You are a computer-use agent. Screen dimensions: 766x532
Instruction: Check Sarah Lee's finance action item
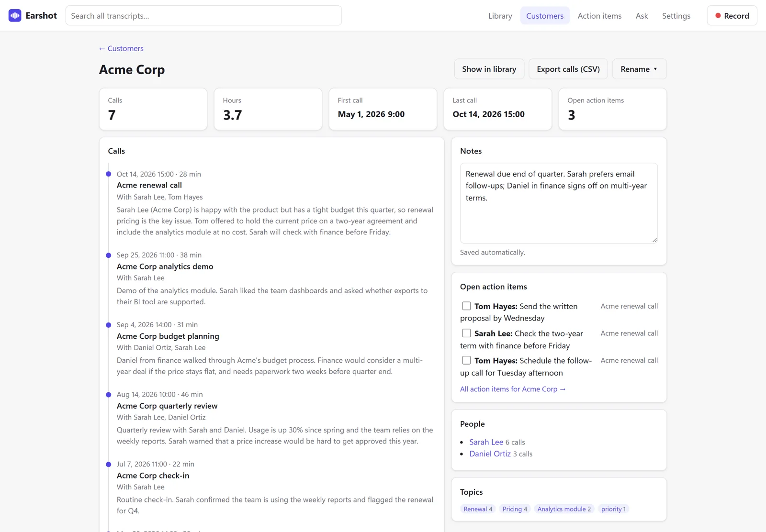click(x=466, y=333)
